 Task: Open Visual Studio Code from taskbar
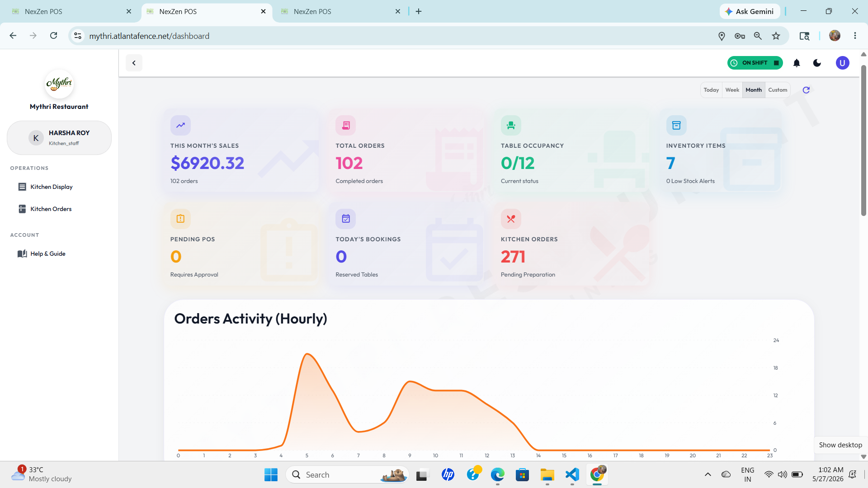click(x=572, y=474)
